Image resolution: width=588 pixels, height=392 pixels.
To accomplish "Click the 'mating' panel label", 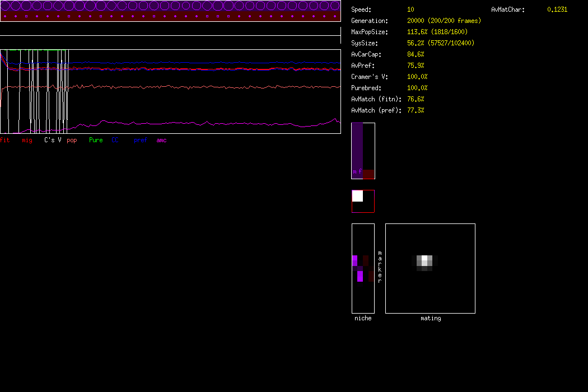I will (430, 318).
